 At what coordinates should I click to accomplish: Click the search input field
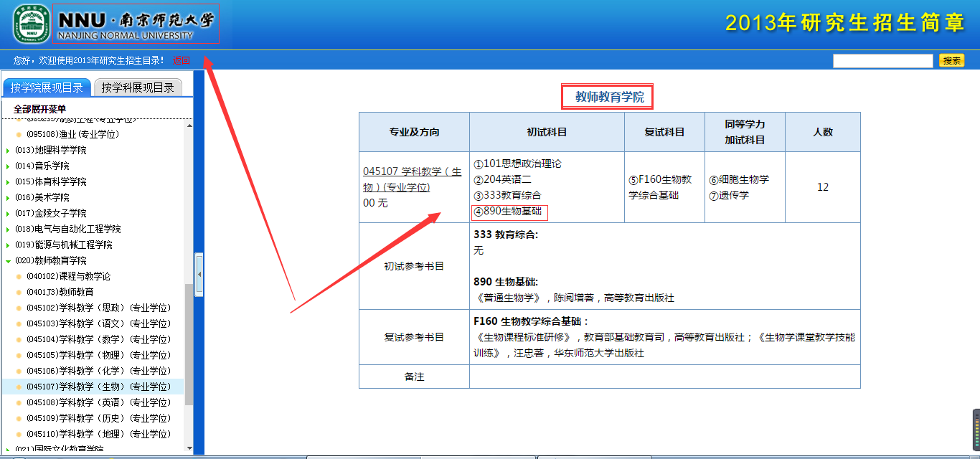[882, 60]
